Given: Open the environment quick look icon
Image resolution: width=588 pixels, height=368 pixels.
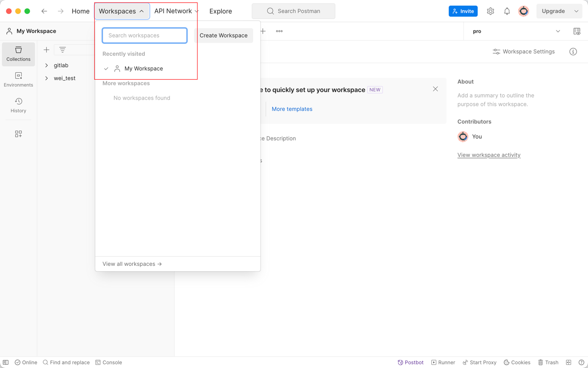Looking at the screenshot, I should (577, 31).
